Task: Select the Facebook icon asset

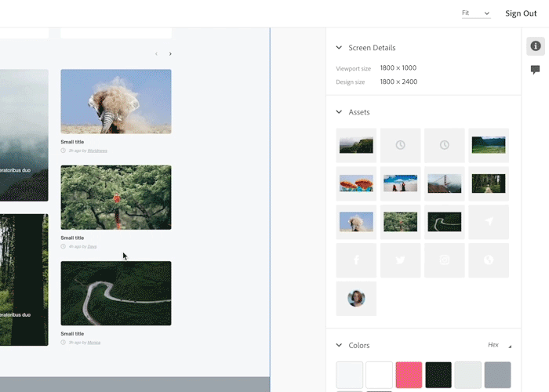Action: 356,260
